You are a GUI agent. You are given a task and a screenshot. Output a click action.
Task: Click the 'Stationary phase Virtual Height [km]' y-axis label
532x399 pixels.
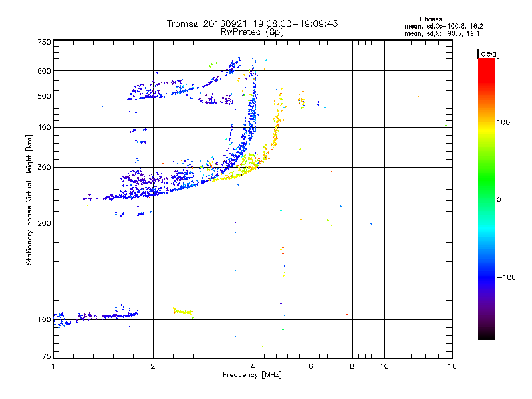click(29, 199)
